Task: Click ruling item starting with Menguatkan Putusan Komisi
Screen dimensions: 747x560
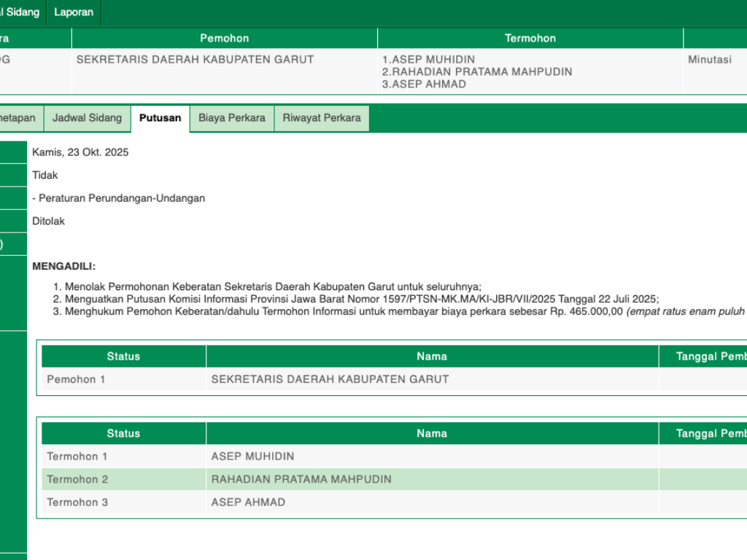Action: tap(361, 299)
